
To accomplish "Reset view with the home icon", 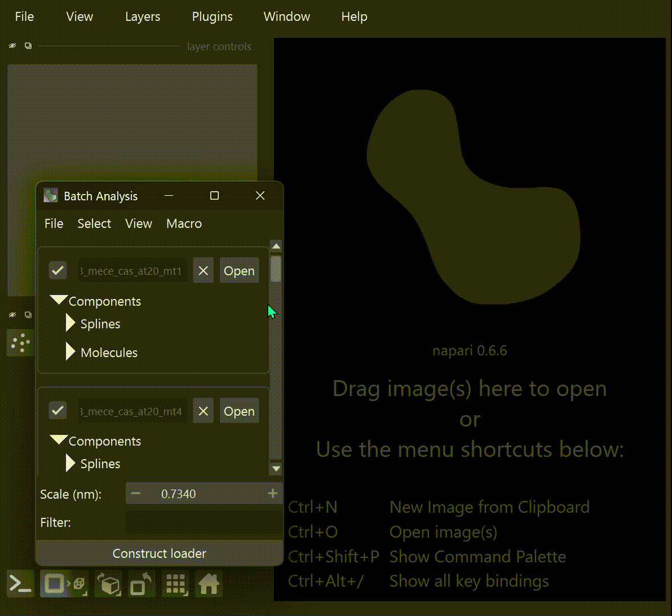I will (x=208, y=584).
